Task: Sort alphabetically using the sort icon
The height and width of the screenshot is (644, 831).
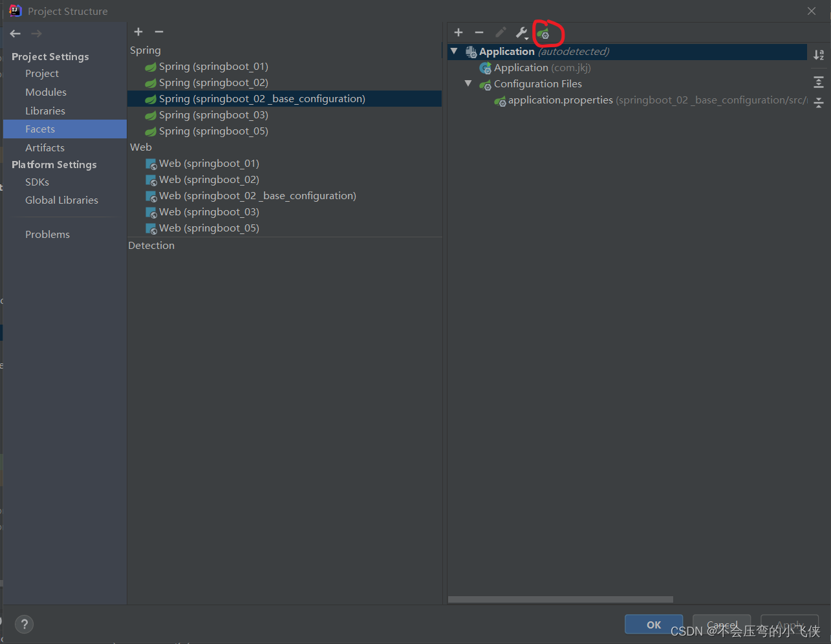Action: 819,55
